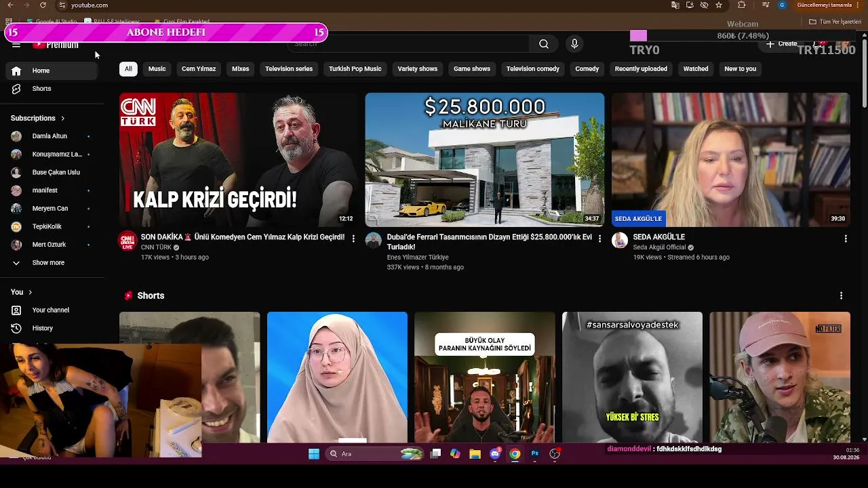Image resolution: width=868 pixels, height=488 pixels.
Task: Click the YouTube search magnifier button
Action: (x=544, y=44)
